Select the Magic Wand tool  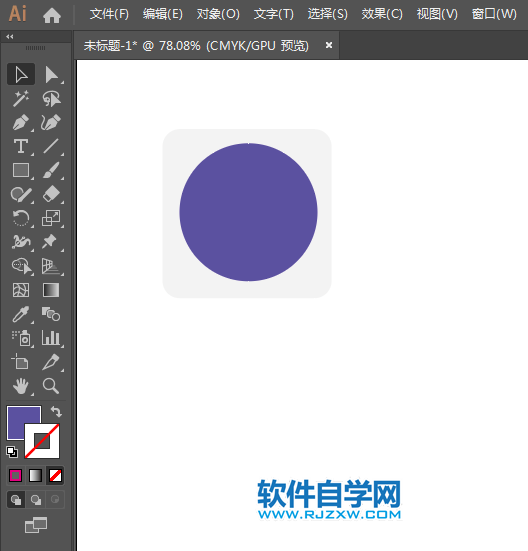pyautogui.click(x=21, y=98)
